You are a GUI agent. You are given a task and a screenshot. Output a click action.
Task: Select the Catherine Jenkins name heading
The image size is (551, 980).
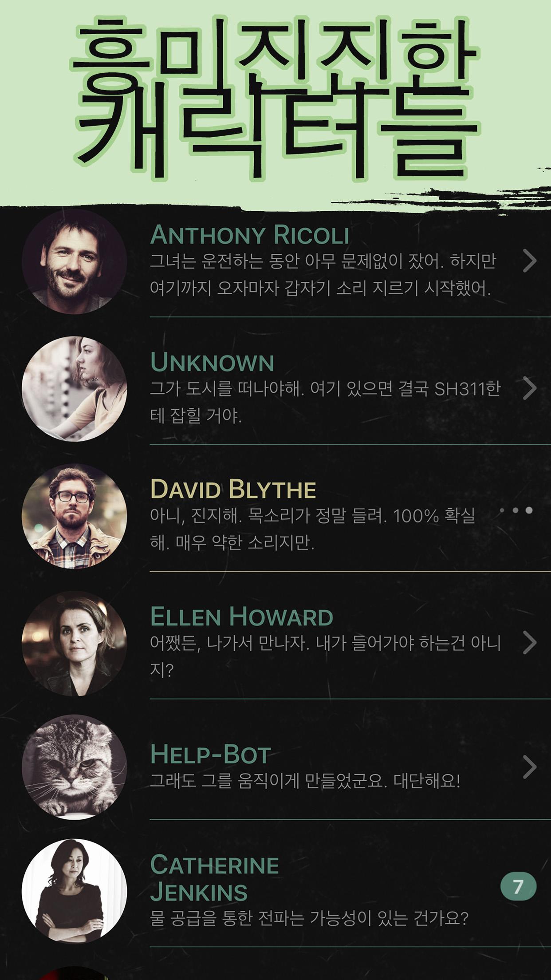point(215,878)
